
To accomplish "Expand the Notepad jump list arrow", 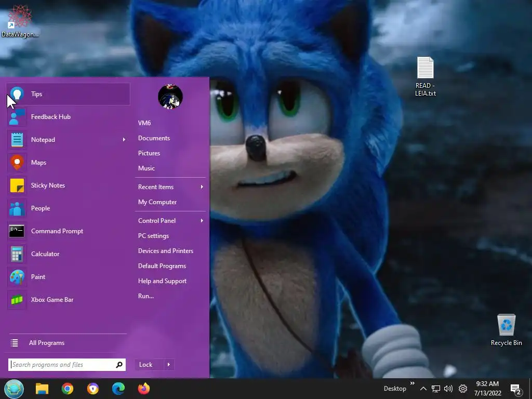I will pyautogui.click(x=124, y=139).
